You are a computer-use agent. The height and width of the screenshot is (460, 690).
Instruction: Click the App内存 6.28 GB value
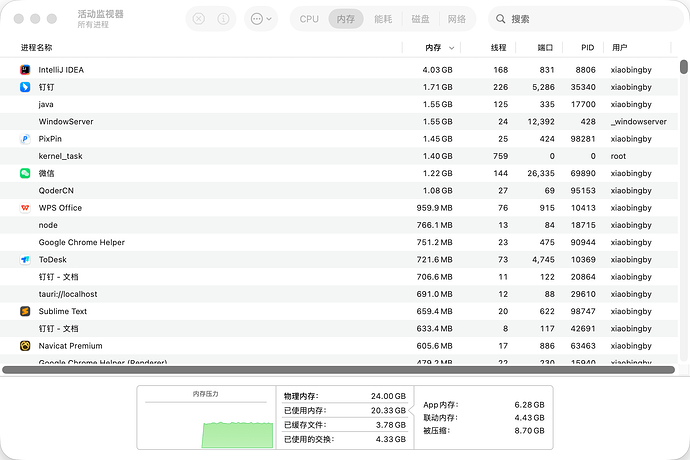click(x=529, y=405)
